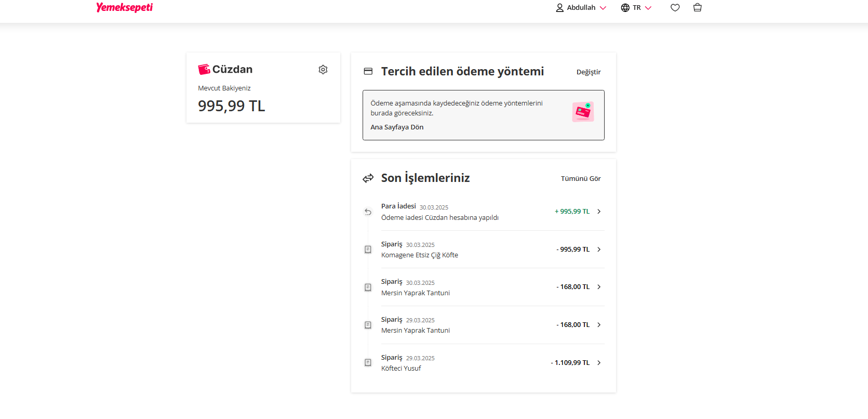
Task: Click receipt icon on Komagene Etsiz Çiğ Köfte
Action: (368, 250)
